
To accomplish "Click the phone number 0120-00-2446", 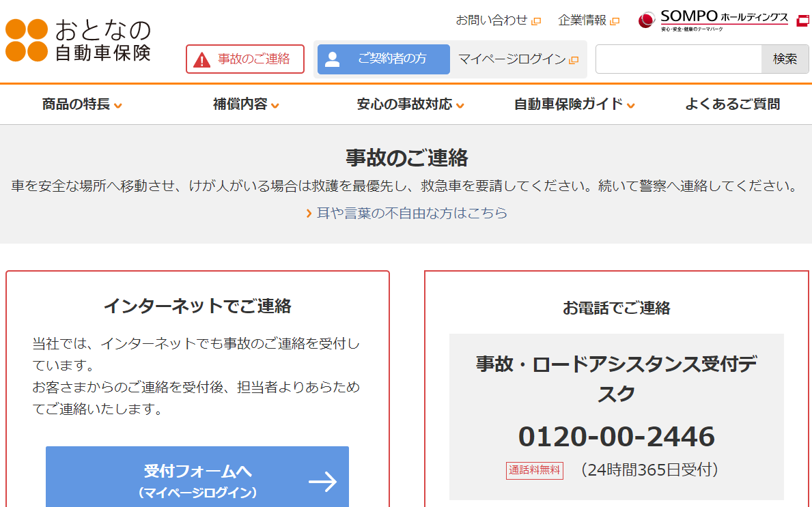I will pos(616,437).
